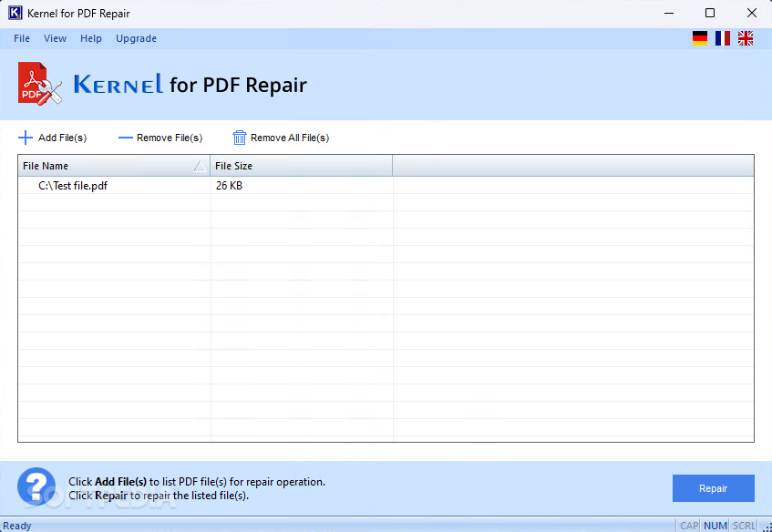Screen dimensions: 772x532
Task: Click the SCRL status indicator
Action: click(744, 526)
